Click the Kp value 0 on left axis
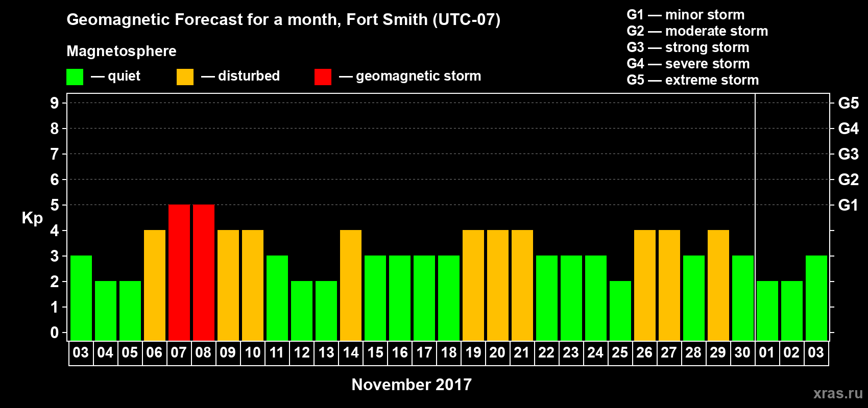The height and width of the screenshot is (408, 868). 55,333
